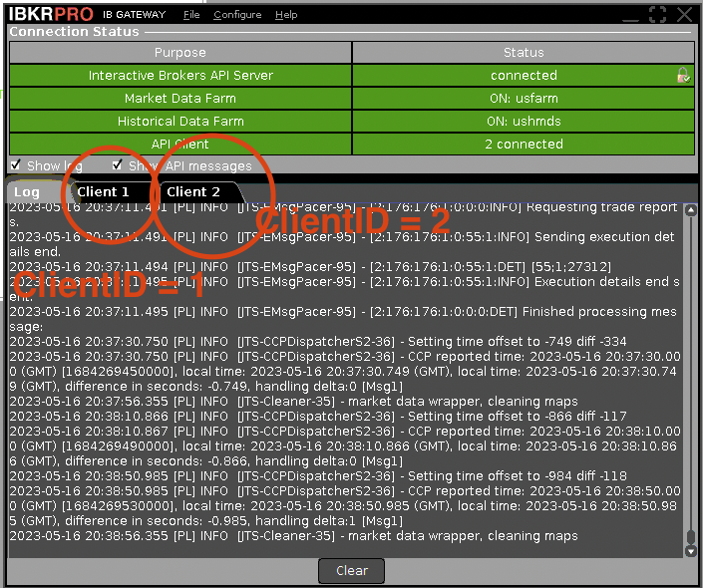This screenshot has height=588, width=703.
Task: Click the 'connected' status cell
Action: click(x=524, y=76)
